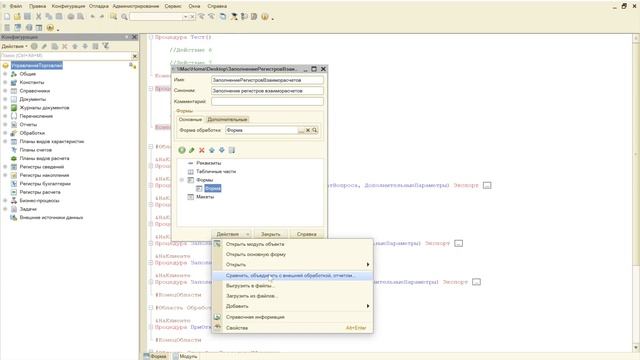Click the Cut scissors toolbar icon
The width and height of the screenshot is (640, 360).
tap(38, 17)
